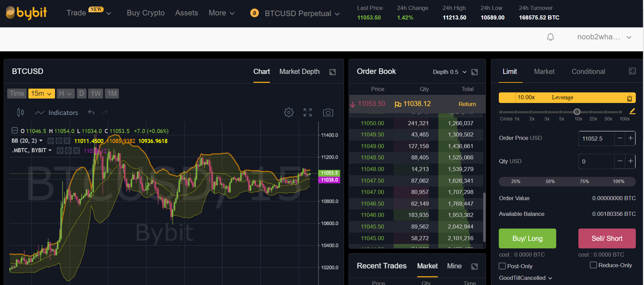
Task: Open GoodTillCancelled time-in-force dropdown
Action: 525,278
